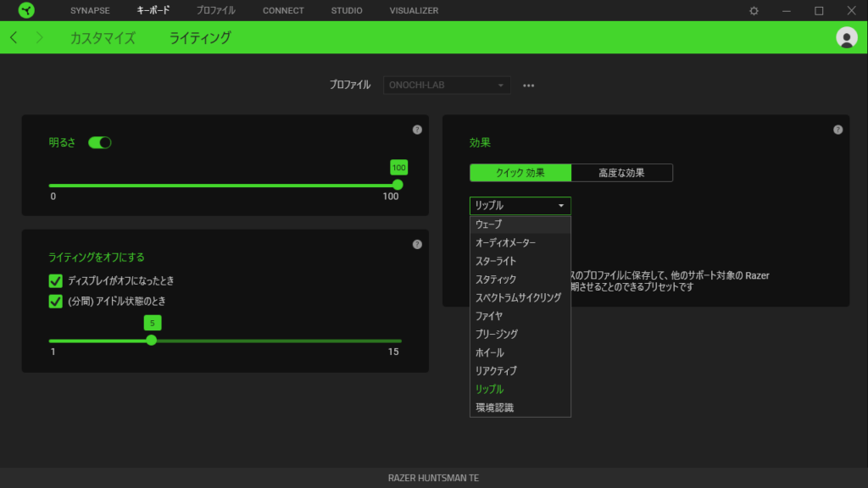Pick ブリージング from the list

520,334
